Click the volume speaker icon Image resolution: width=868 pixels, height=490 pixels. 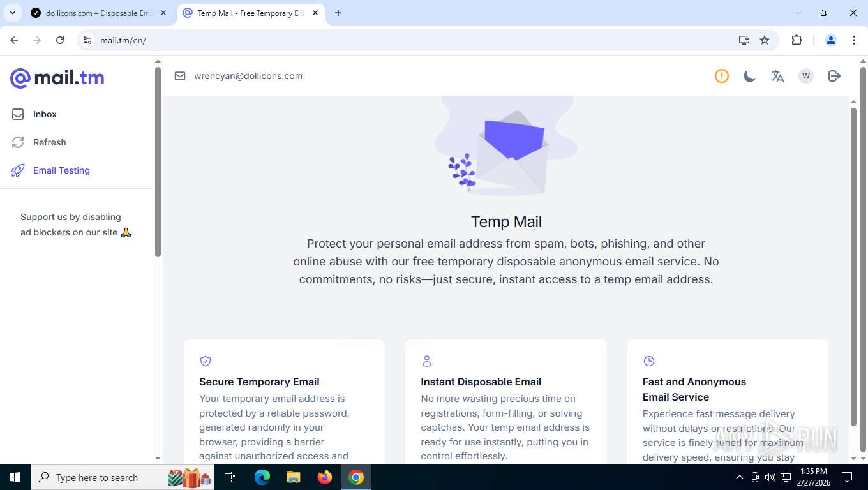[770, 477]
